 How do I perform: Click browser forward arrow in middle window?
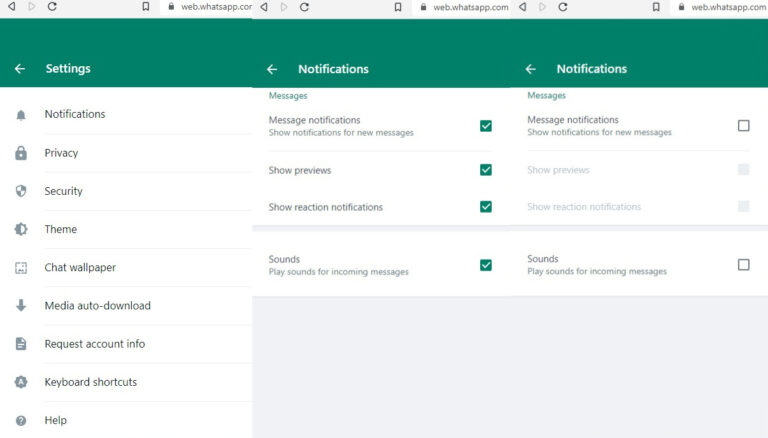284,7
